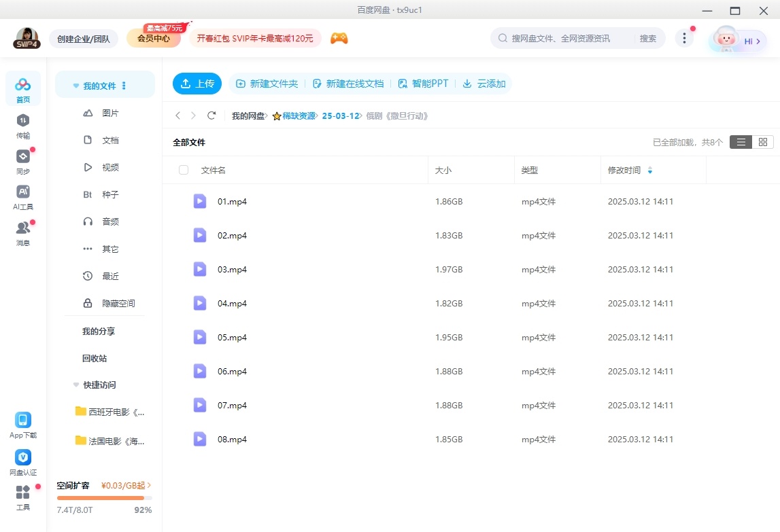
Task: Switch file list to grid view
Action: click(x=762, y=142)
